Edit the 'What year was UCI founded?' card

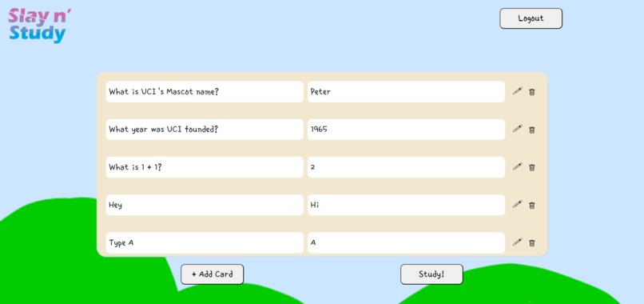pyautogui.click(x=518, y=129)
